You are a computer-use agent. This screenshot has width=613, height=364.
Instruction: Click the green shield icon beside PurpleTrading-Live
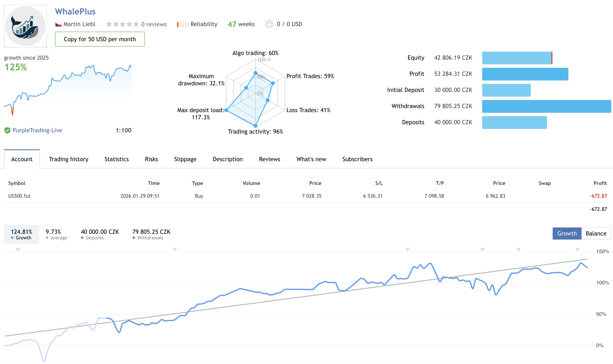(8, 130)
